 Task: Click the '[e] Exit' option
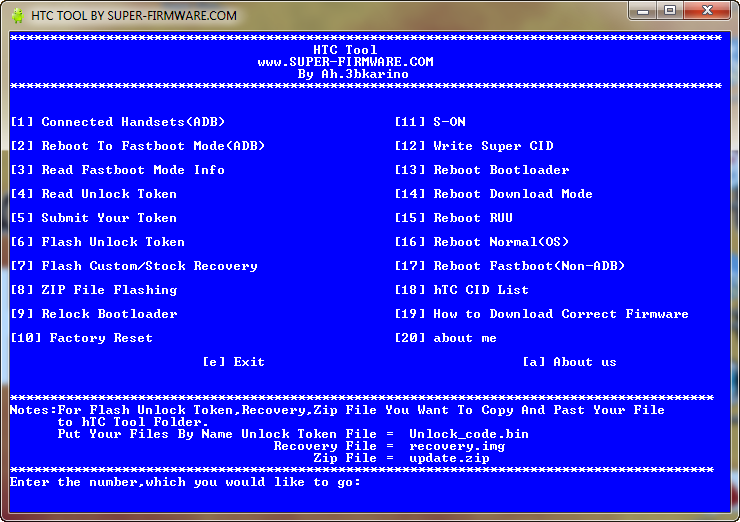[234, 362]
